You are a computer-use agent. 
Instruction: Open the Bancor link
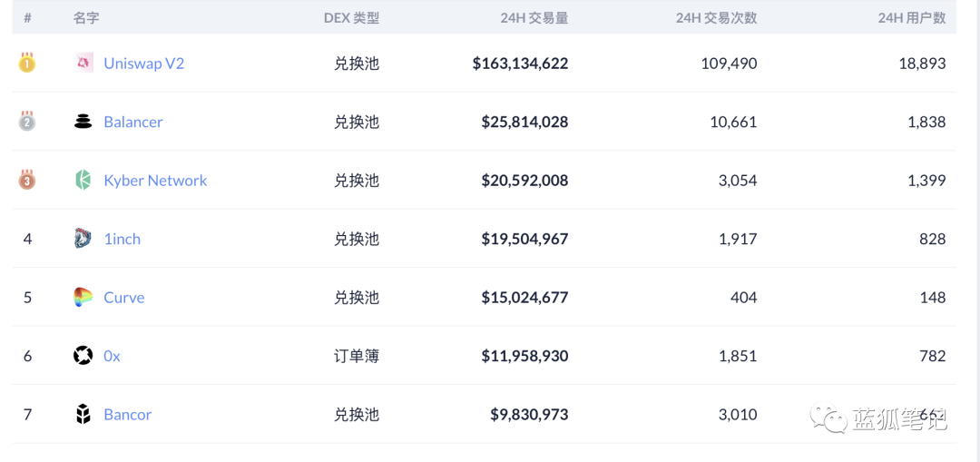coord(127,415)
